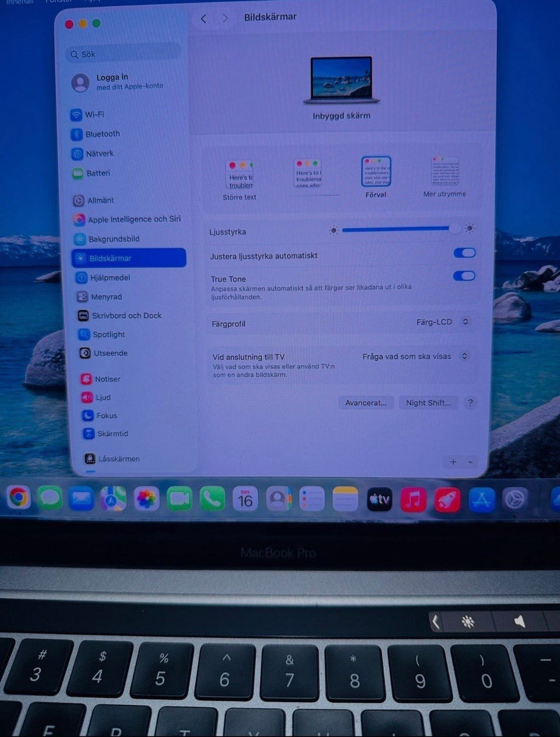This screenshot has width=560, height=737.
Task: Open the red rocket app in Dock
Action: tap(447, 500)
